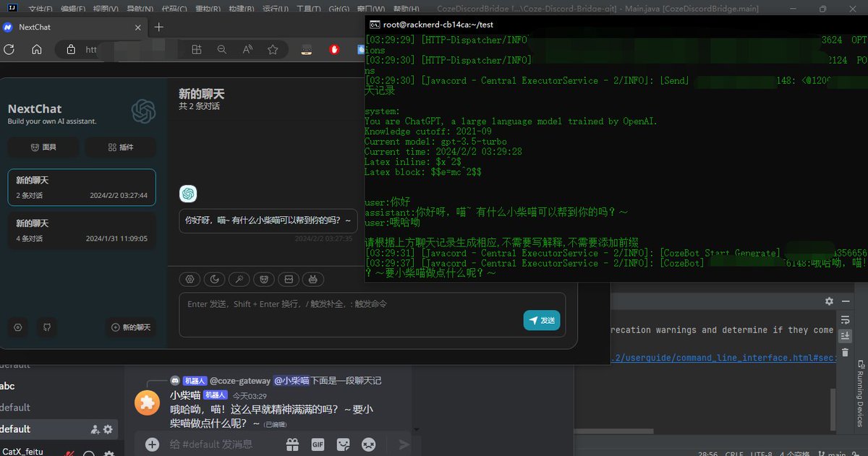868x456 pixels.
Task: Reload the NextChat browser page
Action: (x=9, y=50)
